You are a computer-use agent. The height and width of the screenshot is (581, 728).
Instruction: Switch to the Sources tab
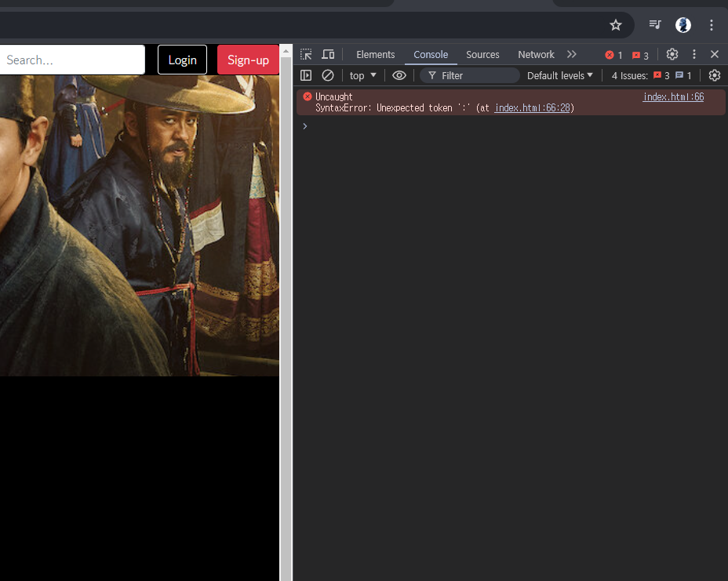point(483,55)
